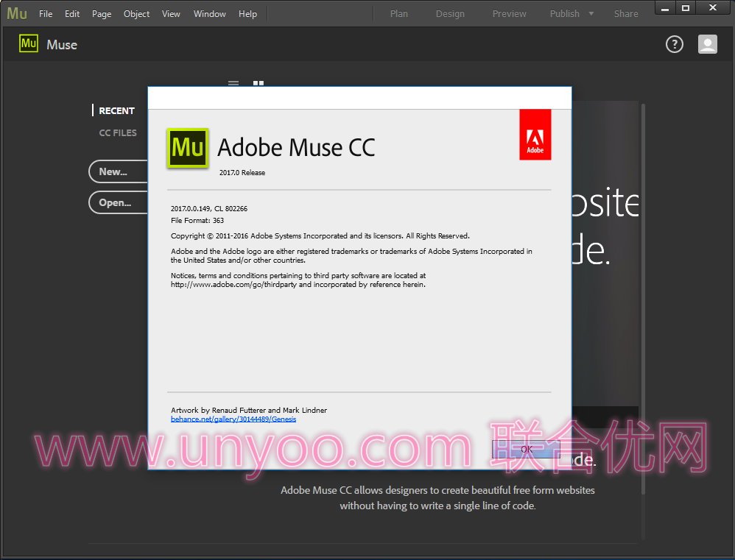Viewport: 735px width, 560px height.
Task: Open the Window menu
Action: tap(210, 13)
